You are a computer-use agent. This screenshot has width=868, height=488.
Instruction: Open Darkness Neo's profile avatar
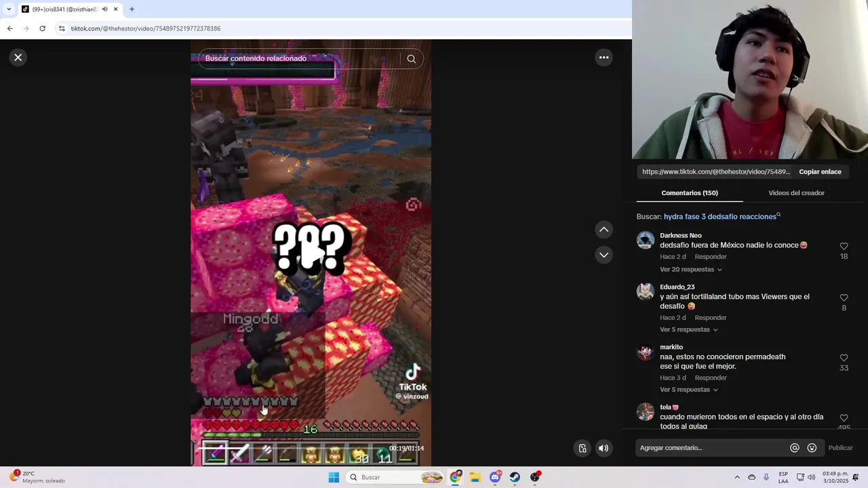tap(646, 241)
